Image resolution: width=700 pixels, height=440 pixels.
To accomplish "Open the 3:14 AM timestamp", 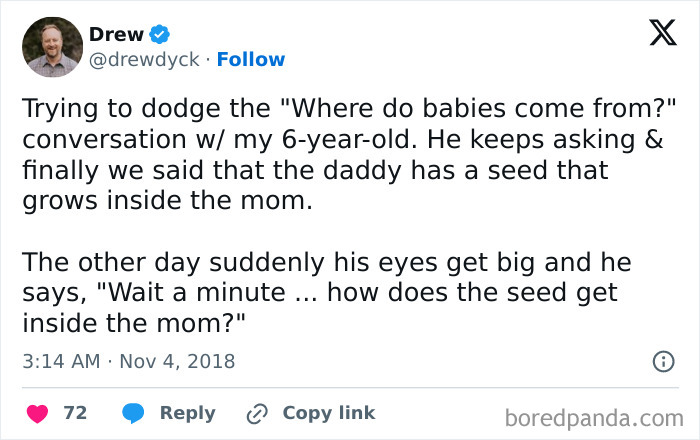I will coord(60,361).
